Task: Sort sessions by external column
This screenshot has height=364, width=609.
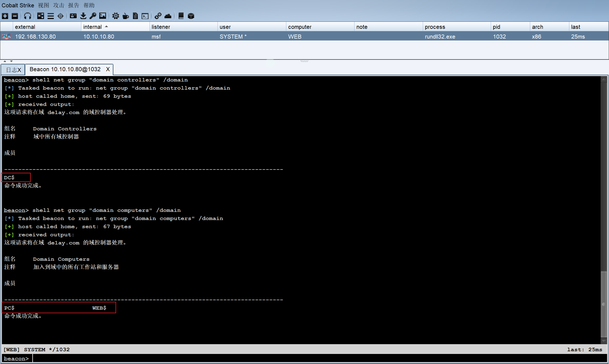Action: 47,27
